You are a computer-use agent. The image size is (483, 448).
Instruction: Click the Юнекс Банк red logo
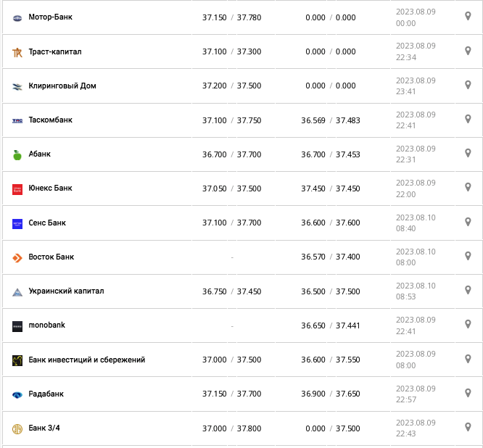[17, 189]
